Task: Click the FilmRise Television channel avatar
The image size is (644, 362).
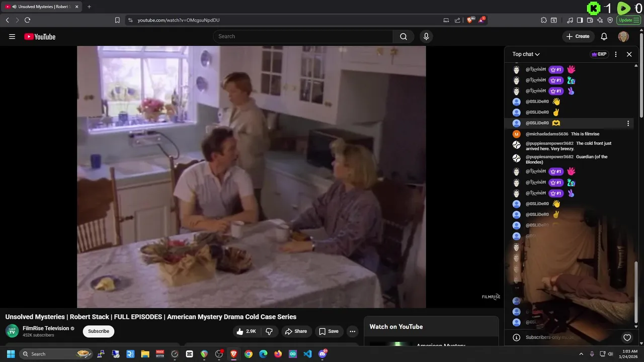Action: pyautogui.click(x=12, y=331)
